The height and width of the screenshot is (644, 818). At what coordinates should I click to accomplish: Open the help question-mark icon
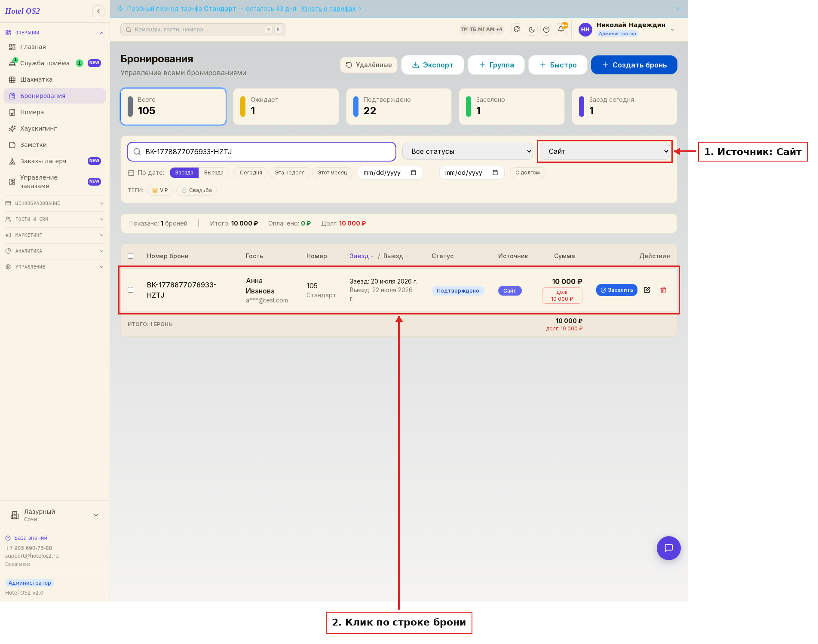pyautogui.click(x=546, y=30)
